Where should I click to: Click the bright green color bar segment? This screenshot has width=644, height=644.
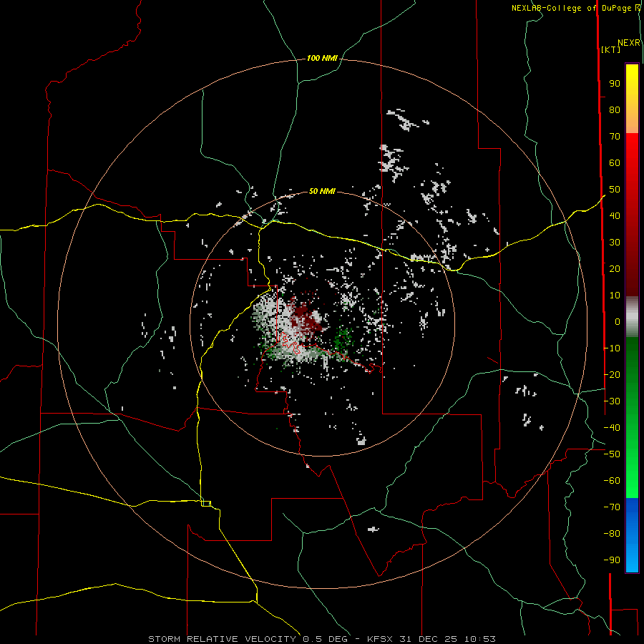tap(632, 418)
